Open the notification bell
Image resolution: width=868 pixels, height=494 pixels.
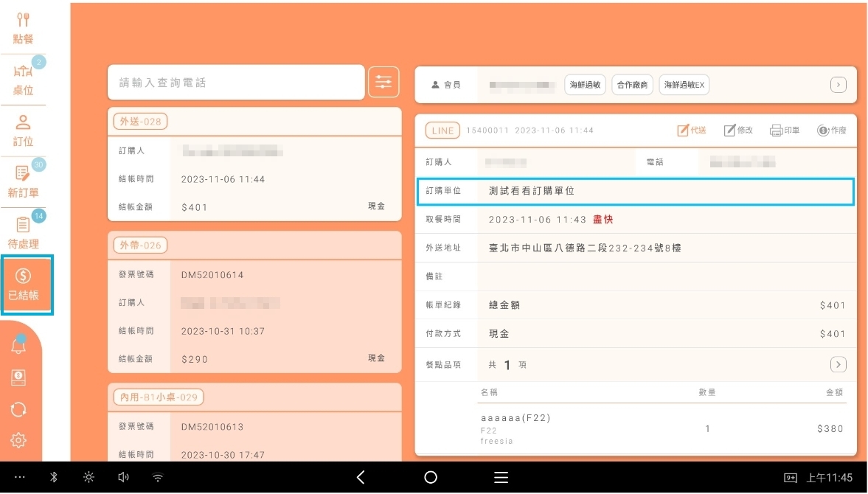[x=19, y=347]
